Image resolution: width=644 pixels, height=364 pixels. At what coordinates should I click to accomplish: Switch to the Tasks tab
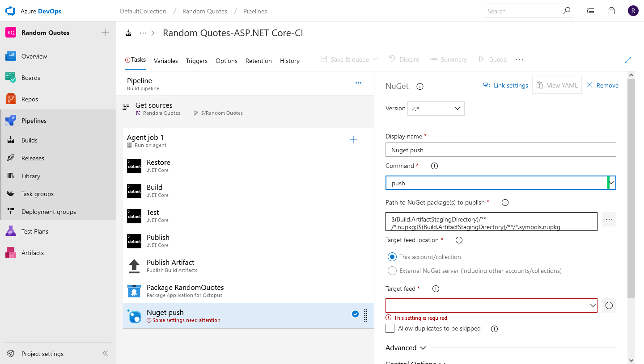pyautogui.click(x=136, y=60)
